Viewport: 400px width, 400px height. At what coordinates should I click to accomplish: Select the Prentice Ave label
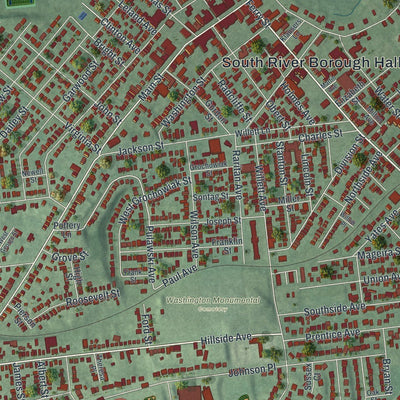pyautogui.click(x=333, y=335)
